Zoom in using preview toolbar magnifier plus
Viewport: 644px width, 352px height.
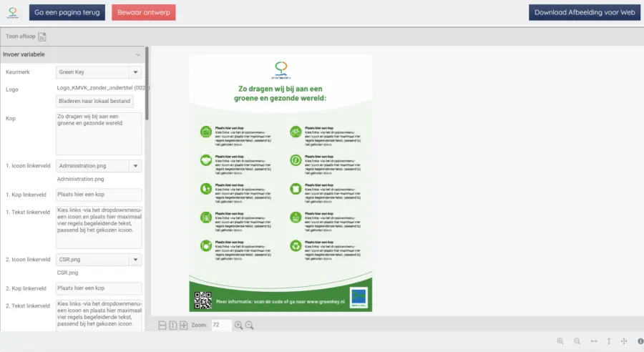coord(238,326)
